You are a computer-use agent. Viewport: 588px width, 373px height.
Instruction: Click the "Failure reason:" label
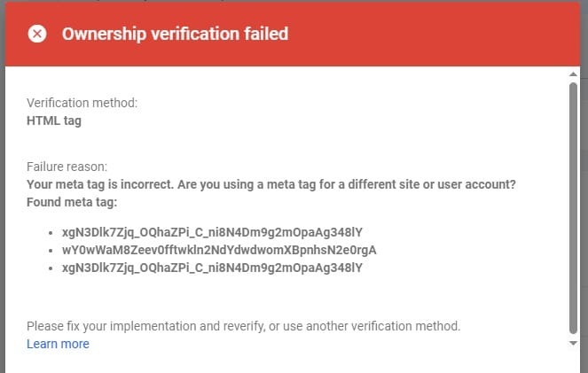tap(67, 167)
